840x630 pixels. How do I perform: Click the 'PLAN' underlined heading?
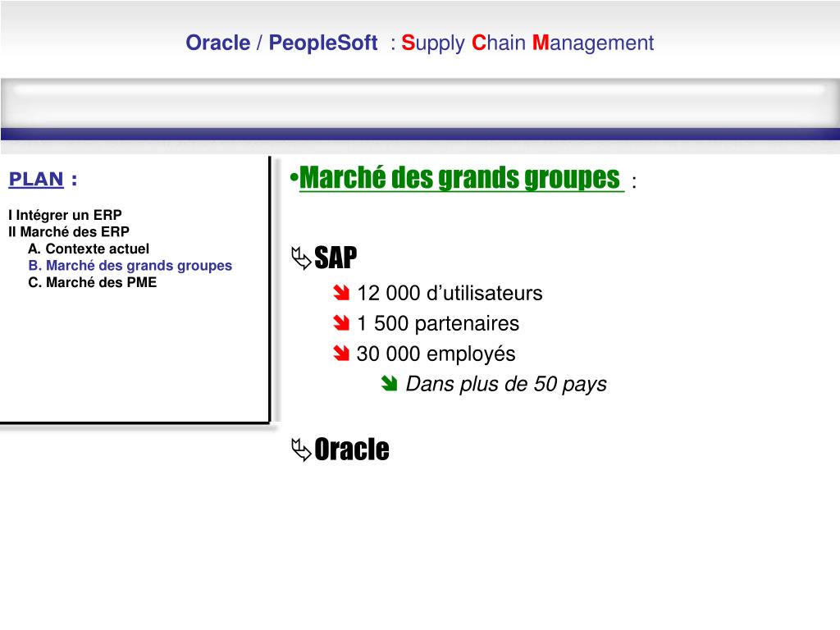[36, 179]
